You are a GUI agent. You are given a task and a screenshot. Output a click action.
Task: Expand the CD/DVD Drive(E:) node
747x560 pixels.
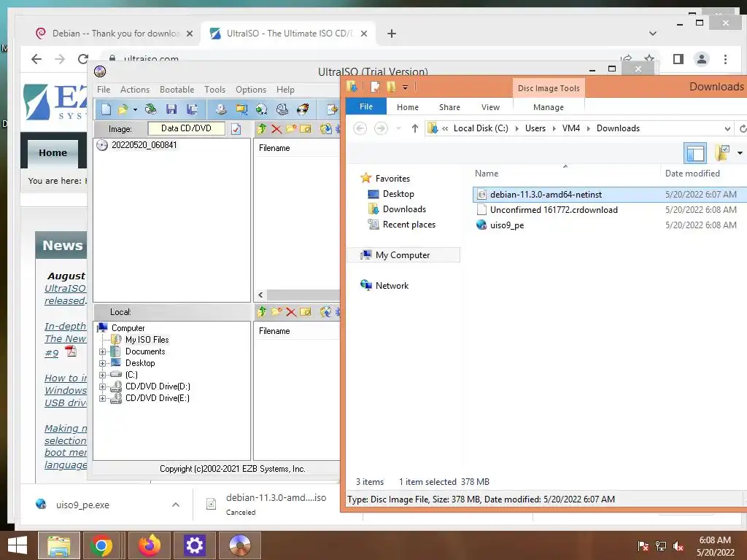102,398
